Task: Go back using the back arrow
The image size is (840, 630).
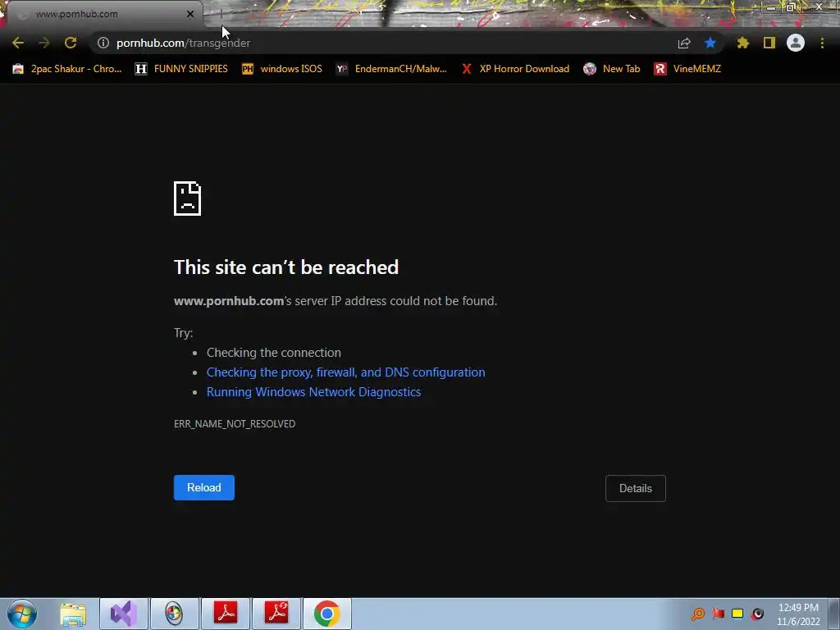Action: pos(18,43)
